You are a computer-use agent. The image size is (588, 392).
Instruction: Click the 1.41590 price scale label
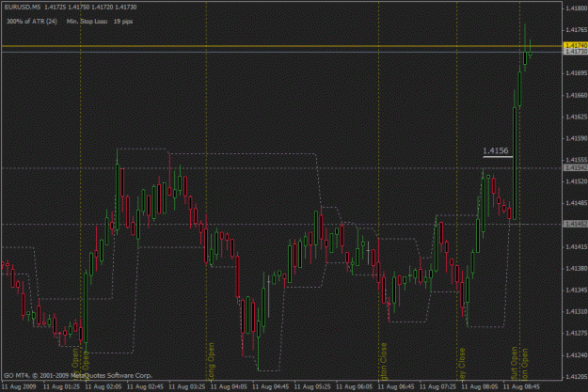(x=577, y=138)
